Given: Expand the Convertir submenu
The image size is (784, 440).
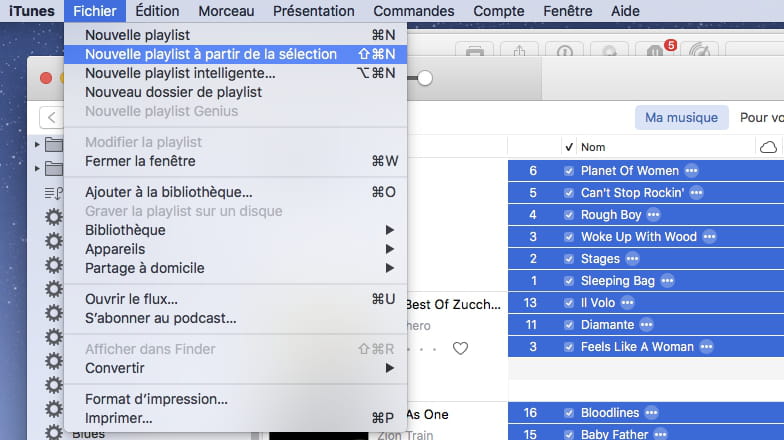Looking at the screenshot, I should pos(236,368).
